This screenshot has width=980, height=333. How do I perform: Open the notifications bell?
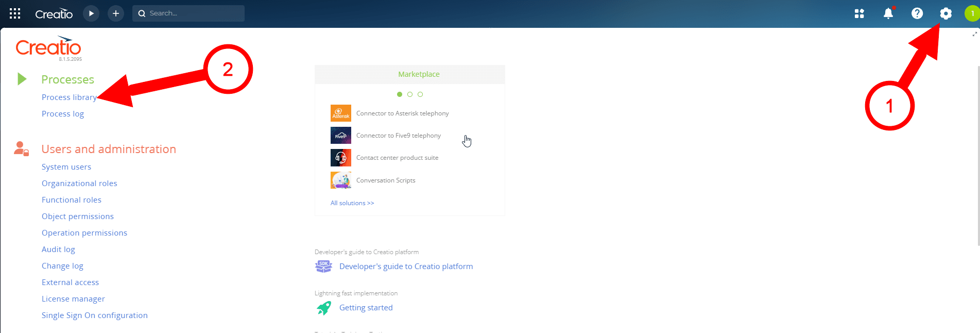[x=888, y=13]
